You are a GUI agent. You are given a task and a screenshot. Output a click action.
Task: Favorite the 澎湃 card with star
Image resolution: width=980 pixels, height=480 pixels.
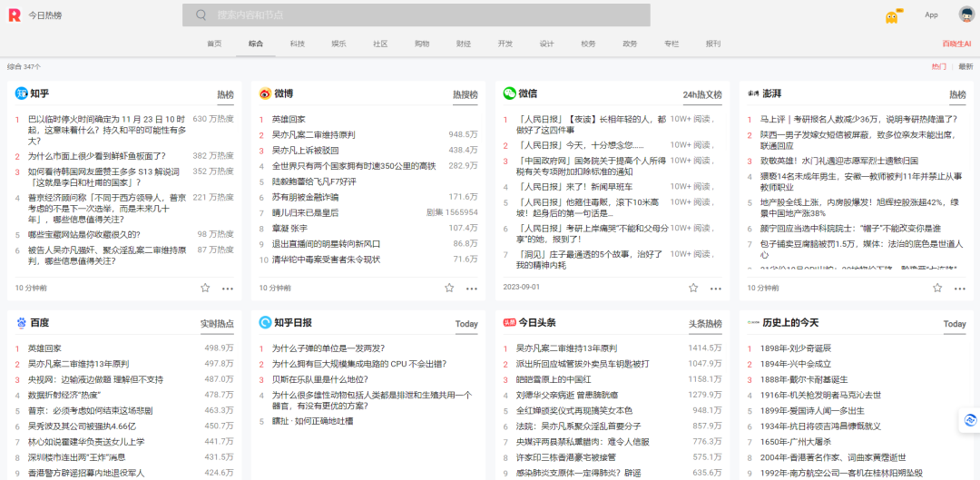(x=937, y=289)
